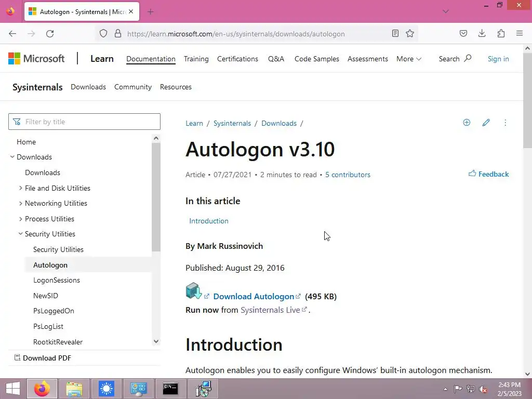List all tabs dropdown arrow
532x399 pixels.
click(446, 11)
